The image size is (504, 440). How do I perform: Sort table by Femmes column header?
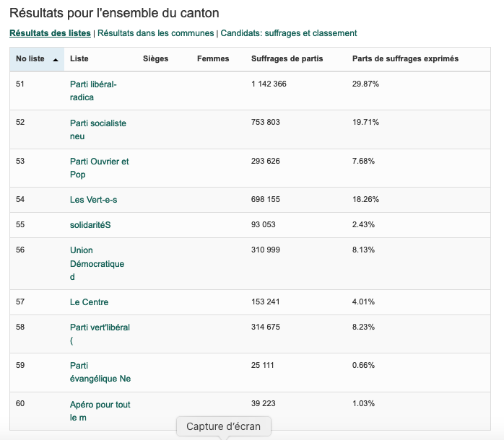pos(213,58)
